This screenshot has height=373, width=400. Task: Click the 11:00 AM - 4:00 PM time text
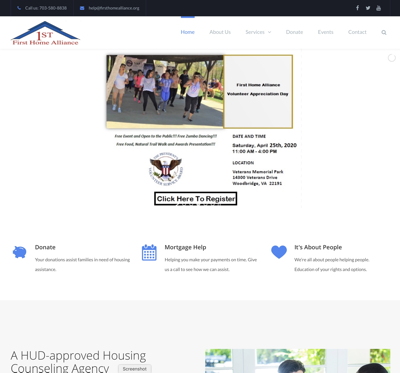coord(255,151)
